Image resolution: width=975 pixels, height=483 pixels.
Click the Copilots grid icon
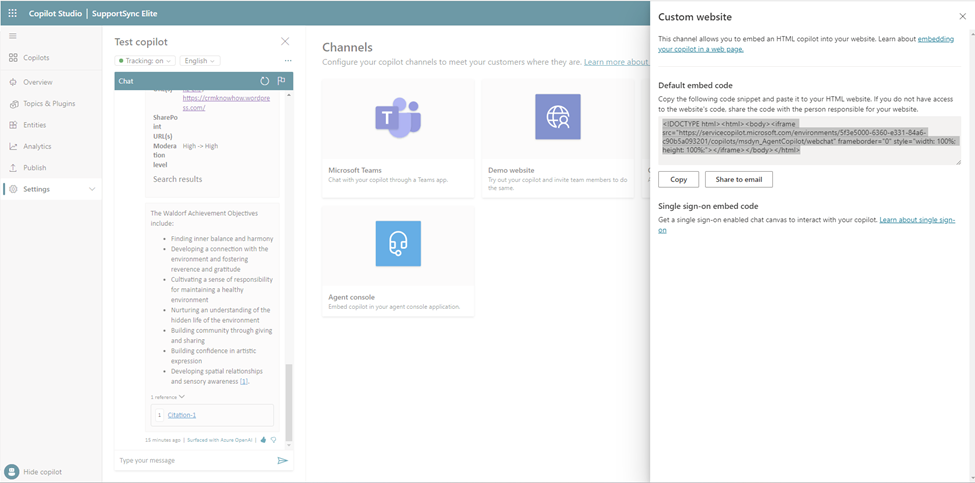click(13, 58)
